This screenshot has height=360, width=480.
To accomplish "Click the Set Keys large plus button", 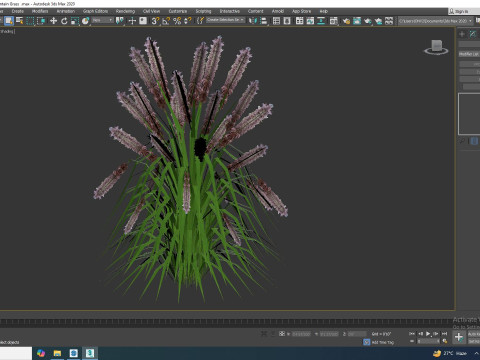I will 459,337.
